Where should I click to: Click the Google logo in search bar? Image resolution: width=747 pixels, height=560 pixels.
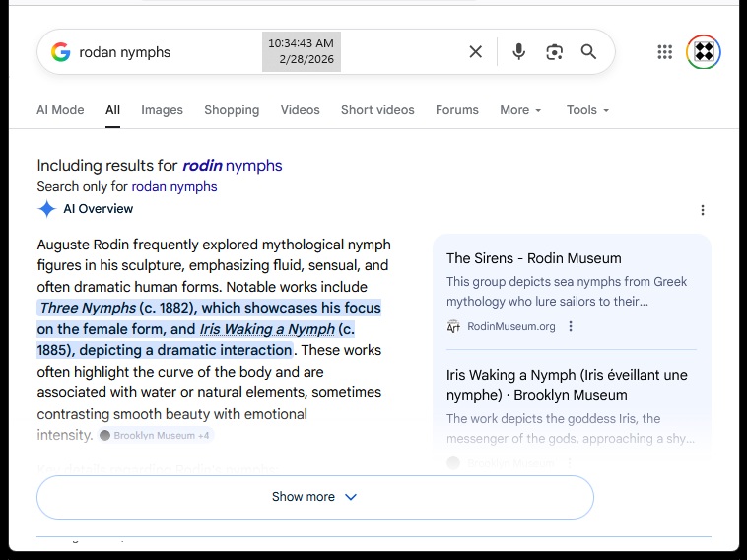(x=61, y=52)
